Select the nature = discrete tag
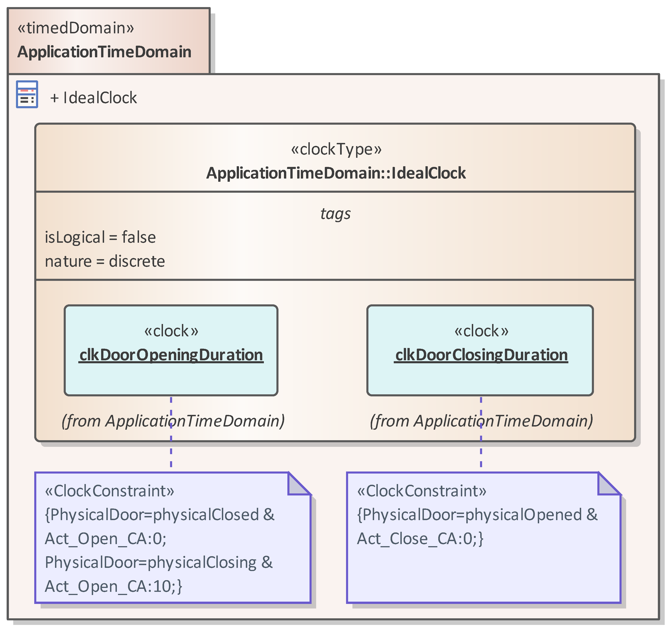 pos(105,261)
